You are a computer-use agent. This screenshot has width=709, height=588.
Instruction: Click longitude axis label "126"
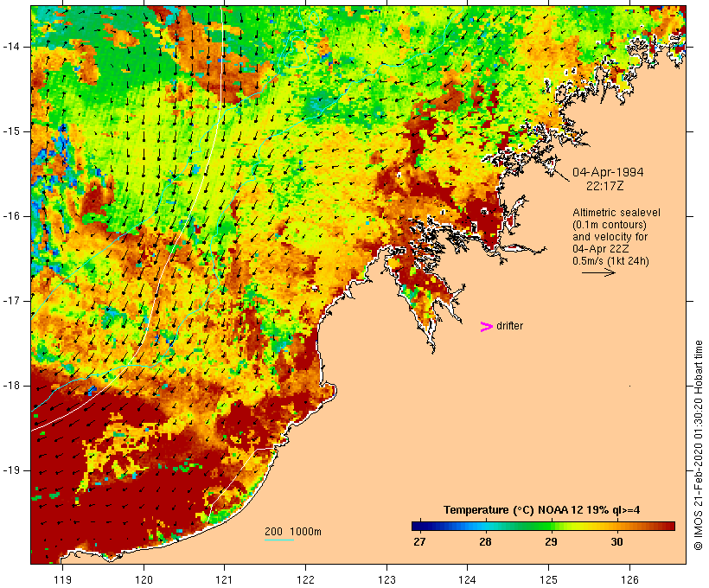(x=629, y=579)
